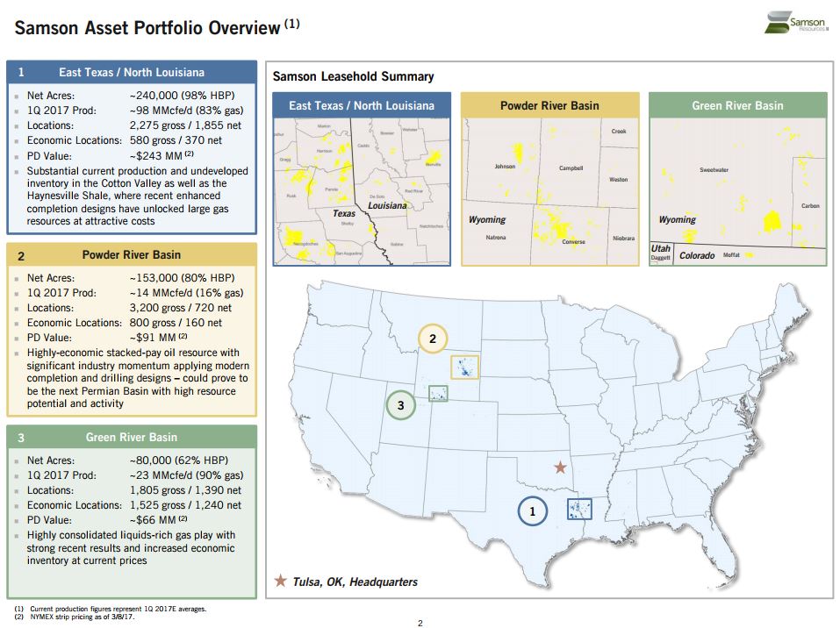Viewport: 840px width, 628px height.
Task: Select the East Texas / North Louisiana panel header on the left
Action: [x=132, y=72]
